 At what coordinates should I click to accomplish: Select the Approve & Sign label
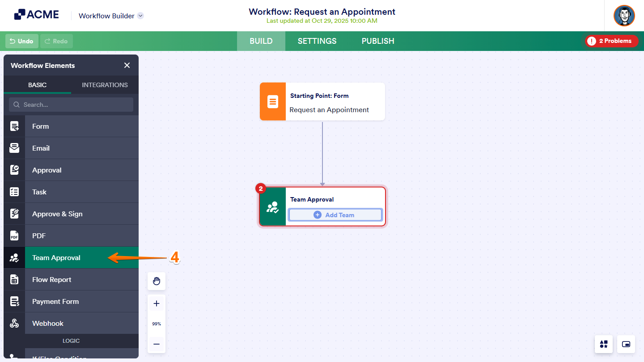[x=57, y=214]
